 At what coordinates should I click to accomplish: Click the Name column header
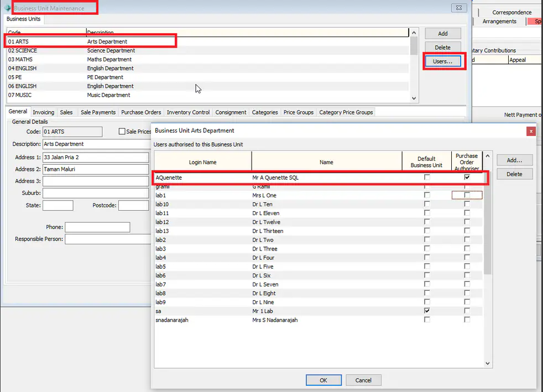[x=327, y=162]
